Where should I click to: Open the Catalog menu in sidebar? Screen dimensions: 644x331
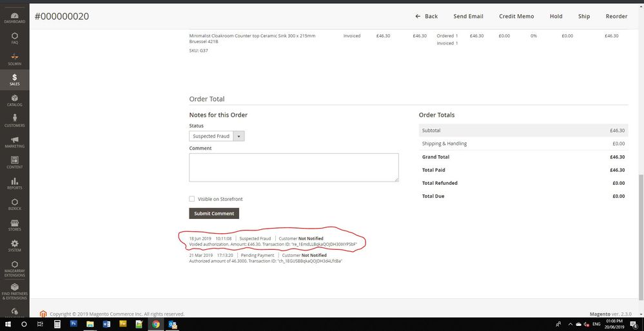14,100
